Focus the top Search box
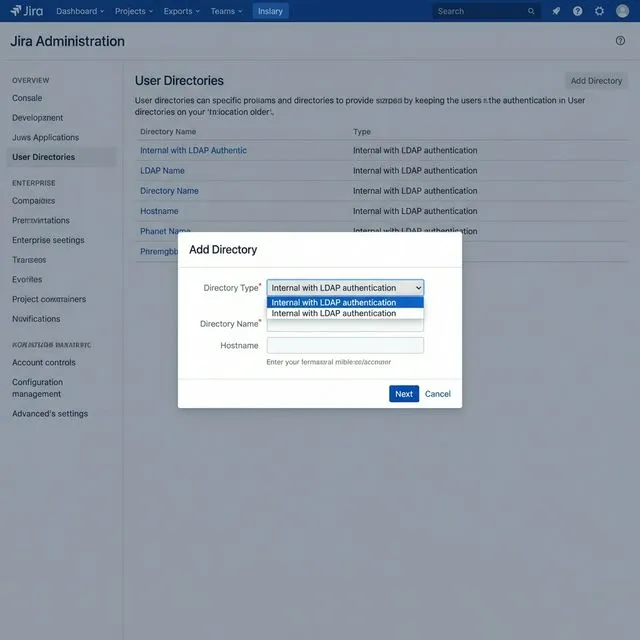Viewport: 640px width, 640px height. [x=480, y=11]
